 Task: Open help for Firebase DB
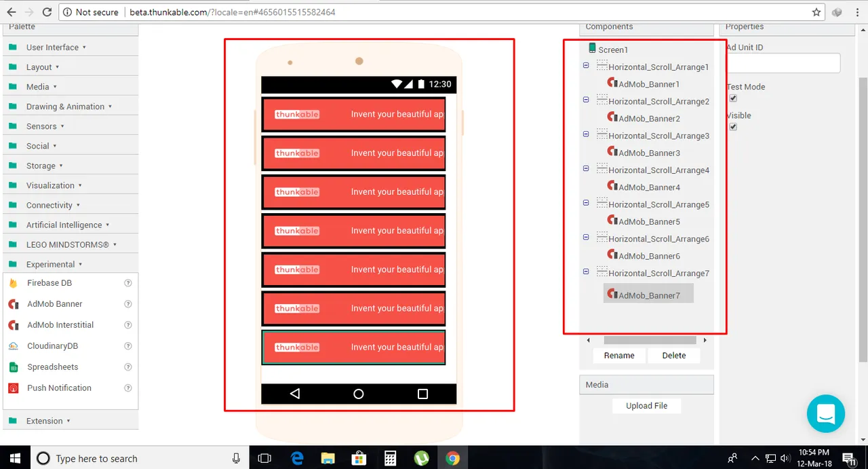pyautogui.click(x=127, y=283)
